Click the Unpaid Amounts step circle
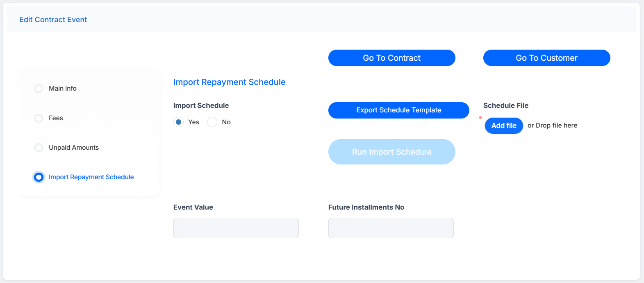 click(39, 148)
